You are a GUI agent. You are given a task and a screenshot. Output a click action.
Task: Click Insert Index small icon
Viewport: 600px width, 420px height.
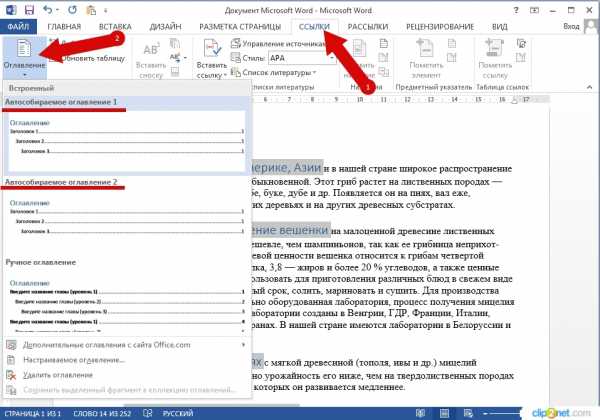click(x=452, y=44)
